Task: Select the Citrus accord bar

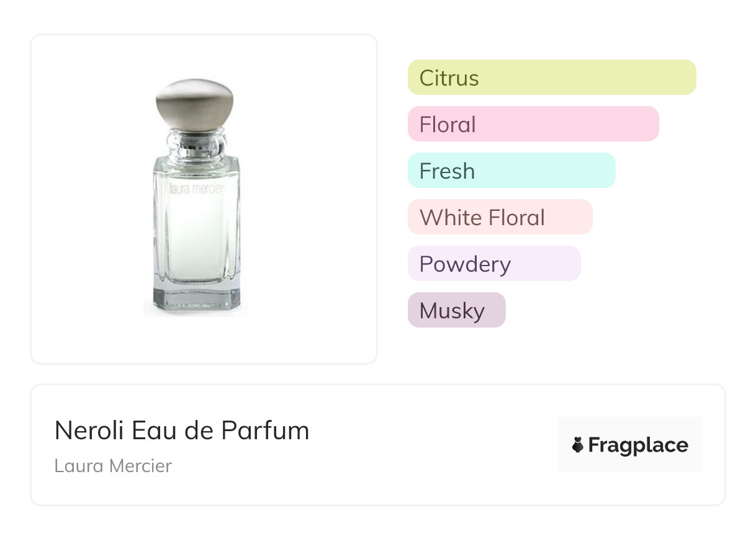Action: point(552,78)
